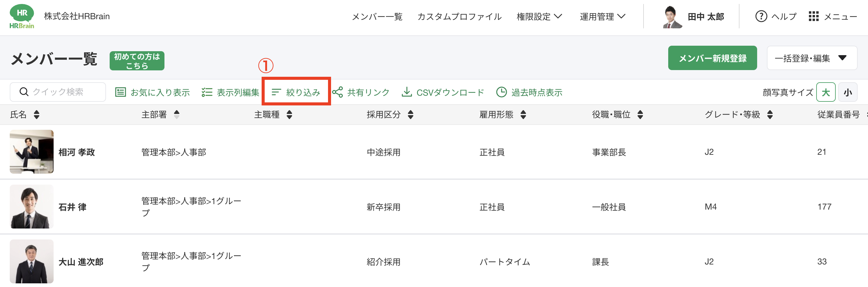Toggle sort on 氏名 column

click(x=36, y=115)
